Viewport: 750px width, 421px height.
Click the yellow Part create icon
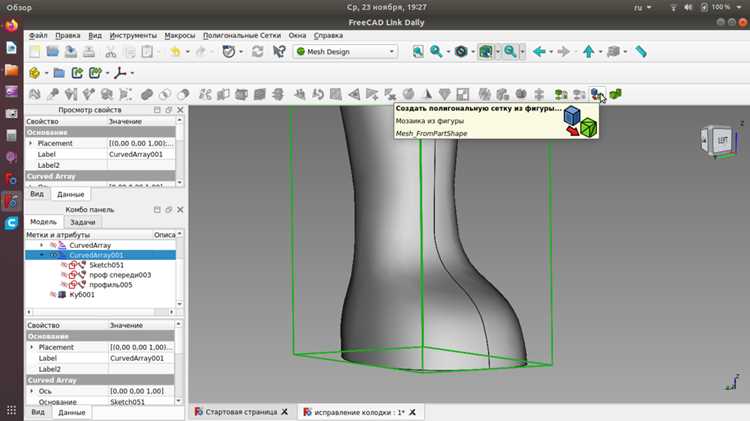(34, 73)
